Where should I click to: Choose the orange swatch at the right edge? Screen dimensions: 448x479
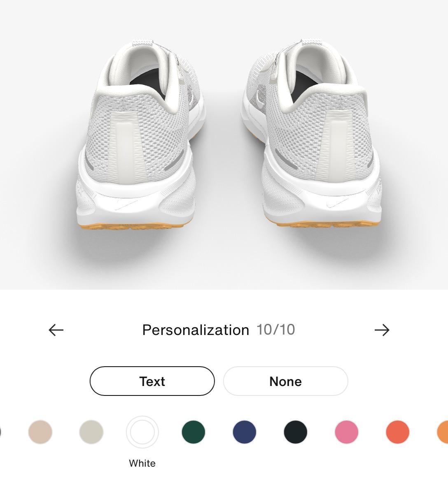pos(443,432)
